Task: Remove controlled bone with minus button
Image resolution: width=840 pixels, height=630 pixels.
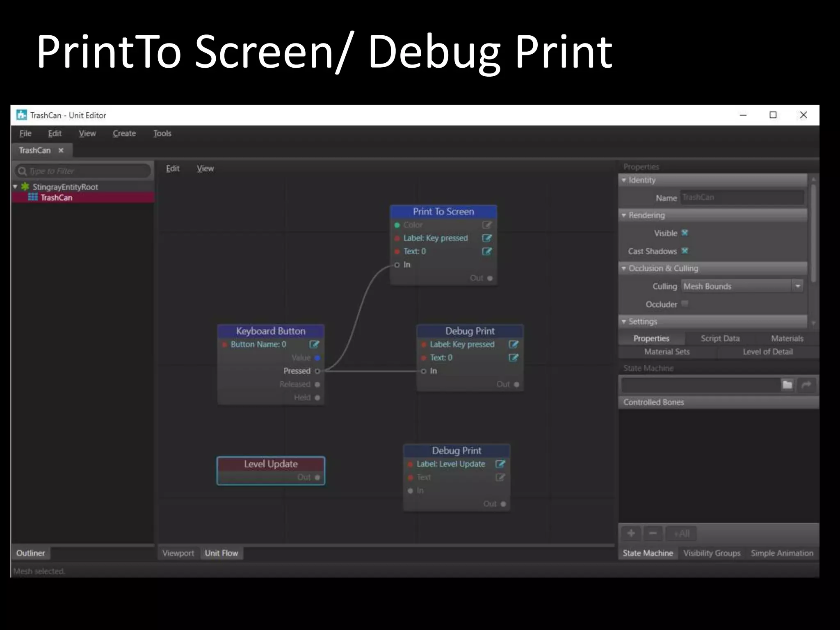Action: pyautogui.click(x=653, y=533)
